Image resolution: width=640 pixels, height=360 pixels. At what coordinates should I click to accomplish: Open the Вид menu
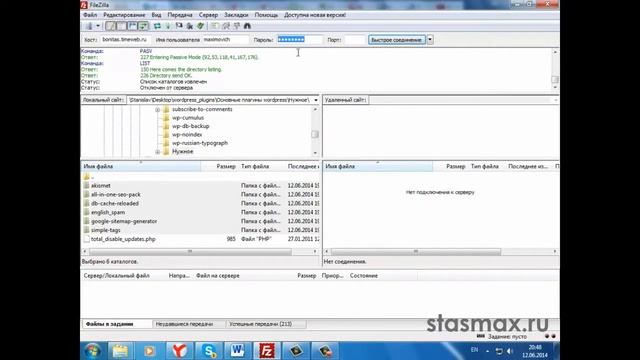point(156,15)
